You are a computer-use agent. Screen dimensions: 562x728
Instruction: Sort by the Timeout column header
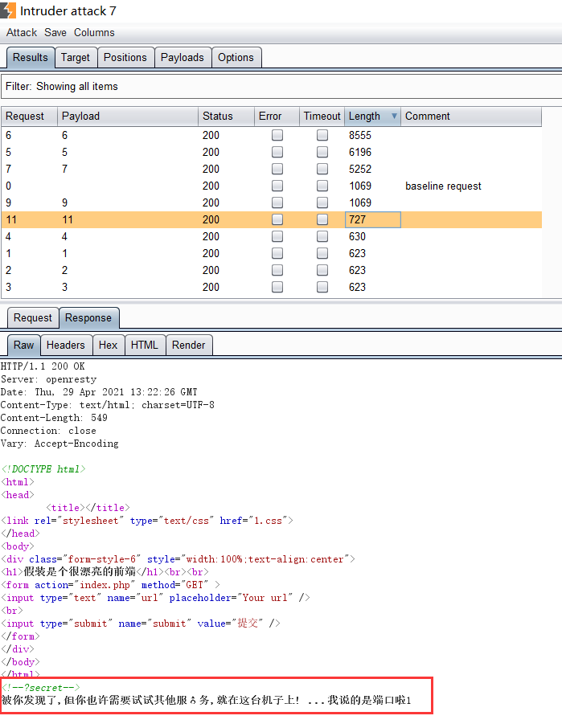pos(322,116)
